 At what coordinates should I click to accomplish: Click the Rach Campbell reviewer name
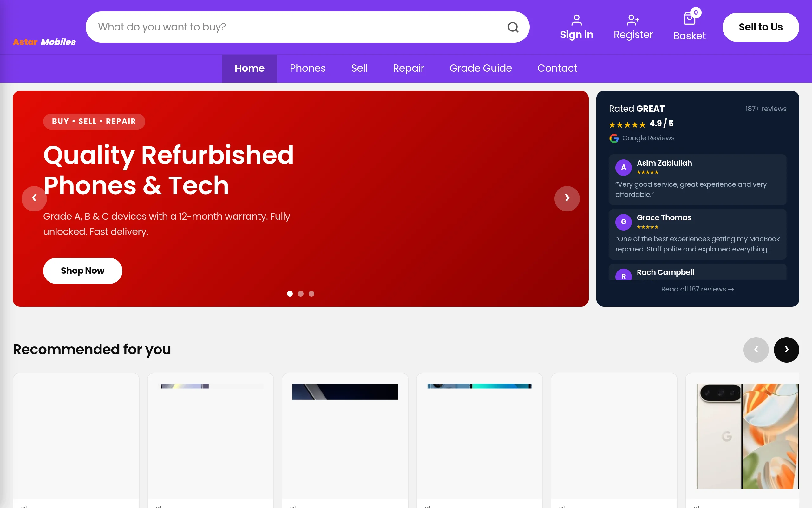click(665, 272)
